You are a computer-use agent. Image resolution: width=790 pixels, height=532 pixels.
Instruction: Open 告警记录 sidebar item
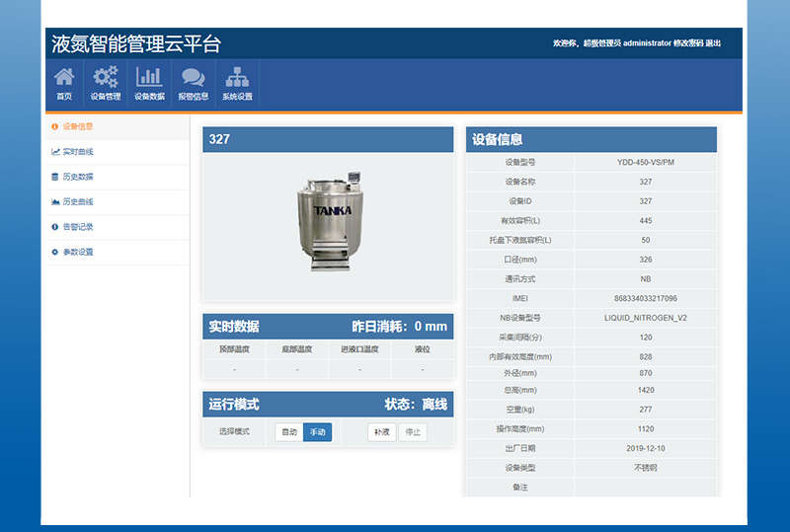[77, 227]
